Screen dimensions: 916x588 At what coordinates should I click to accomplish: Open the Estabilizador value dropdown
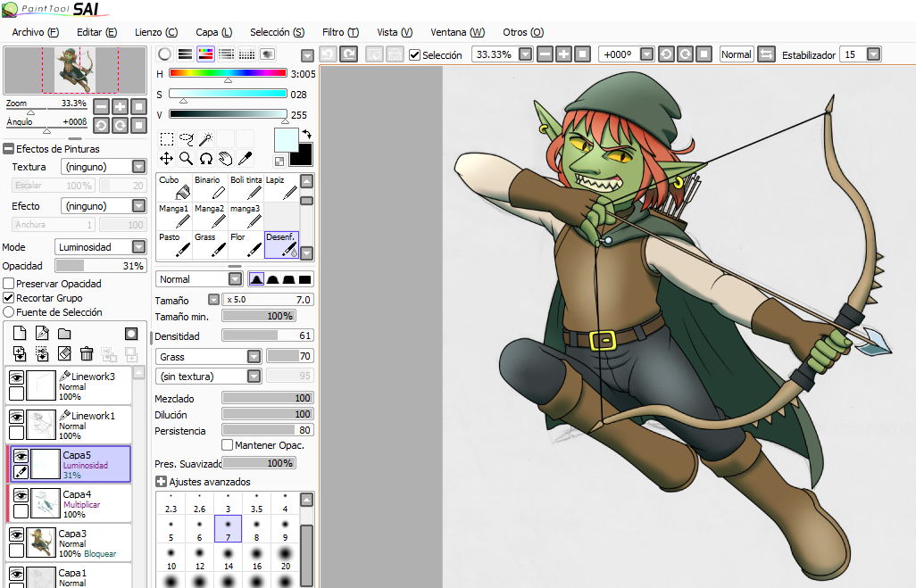pyautogui.click(x=873, y=54)
